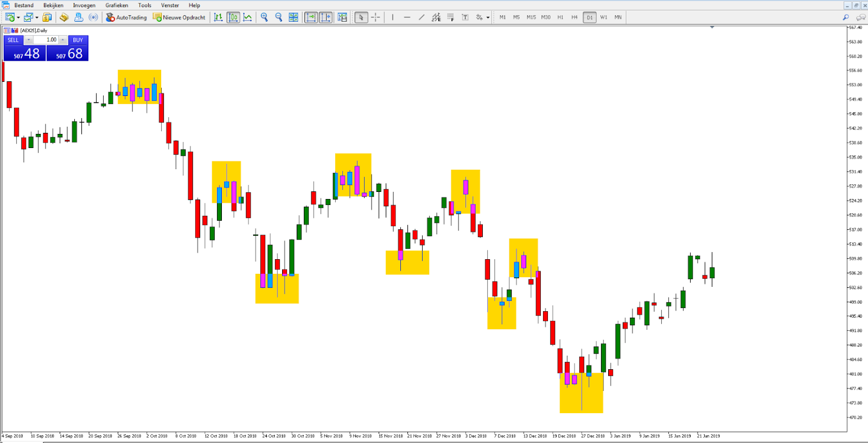Switch chart to line chart

coord(248,17)
